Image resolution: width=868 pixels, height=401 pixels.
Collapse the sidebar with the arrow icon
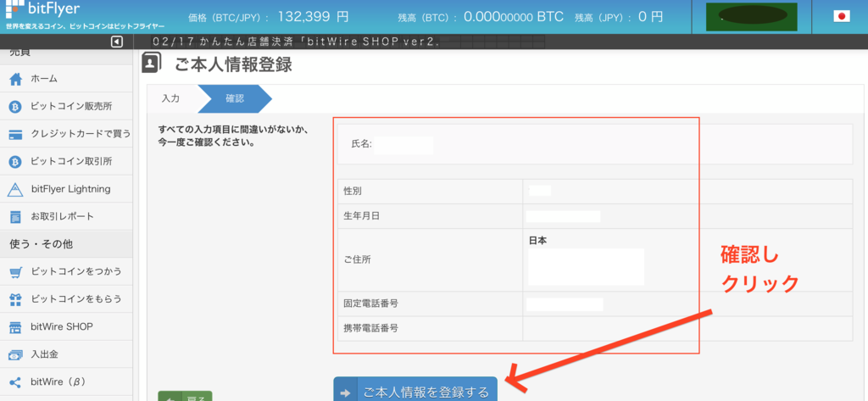click(x=117, y=42)
